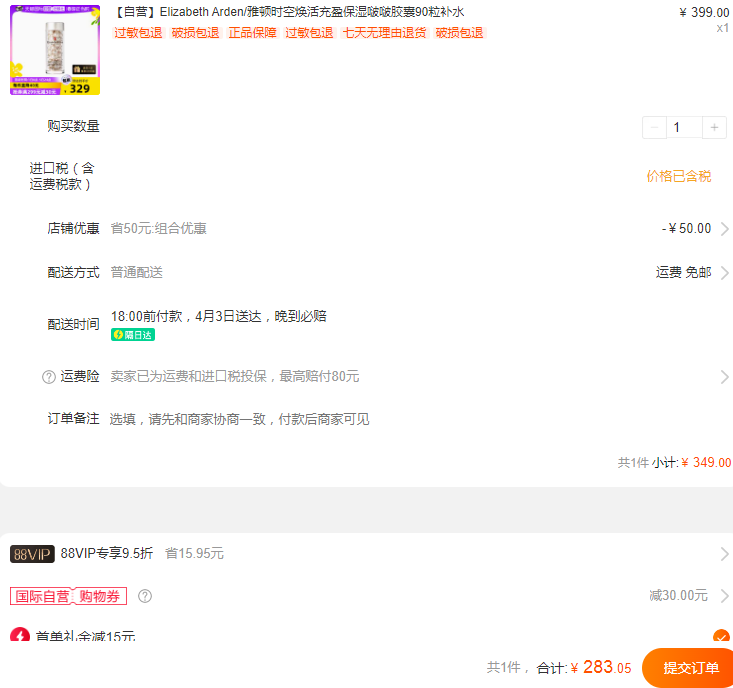Toggle the 首单礼金减15元 checkbox

pyautogui.click(x=721, y=636)
